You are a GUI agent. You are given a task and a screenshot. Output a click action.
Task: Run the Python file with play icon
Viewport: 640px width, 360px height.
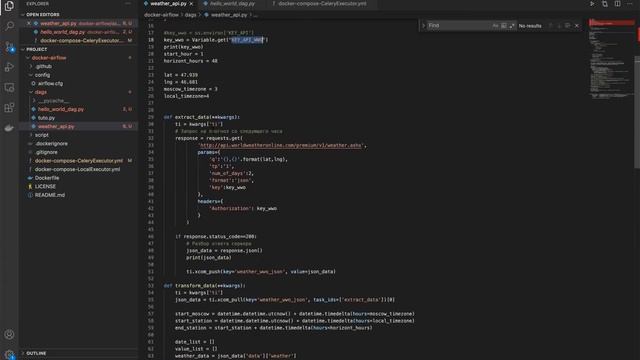tap(592, 4)
